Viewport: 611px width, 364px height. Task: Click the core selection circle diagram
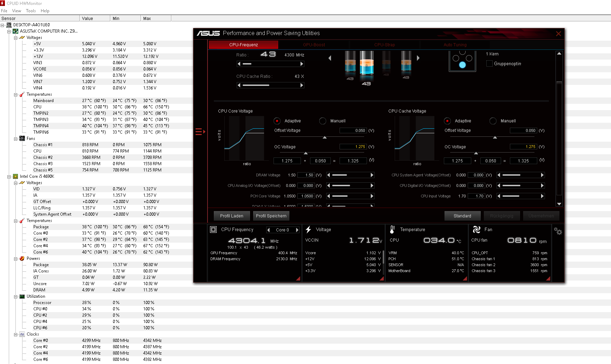tap(462, 61)
